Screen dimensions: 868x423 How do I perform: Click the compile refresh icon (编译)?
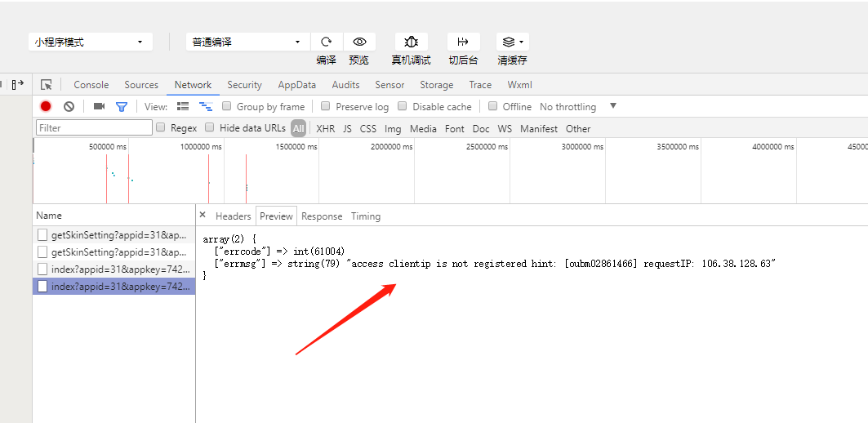[x=327, y=42]
